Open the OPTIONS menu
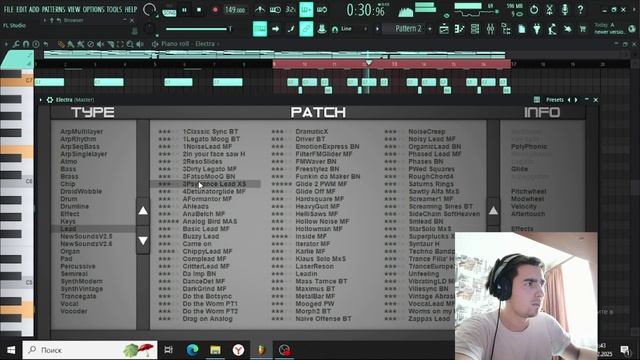This screenshot has width=640, height=360. 93,9
